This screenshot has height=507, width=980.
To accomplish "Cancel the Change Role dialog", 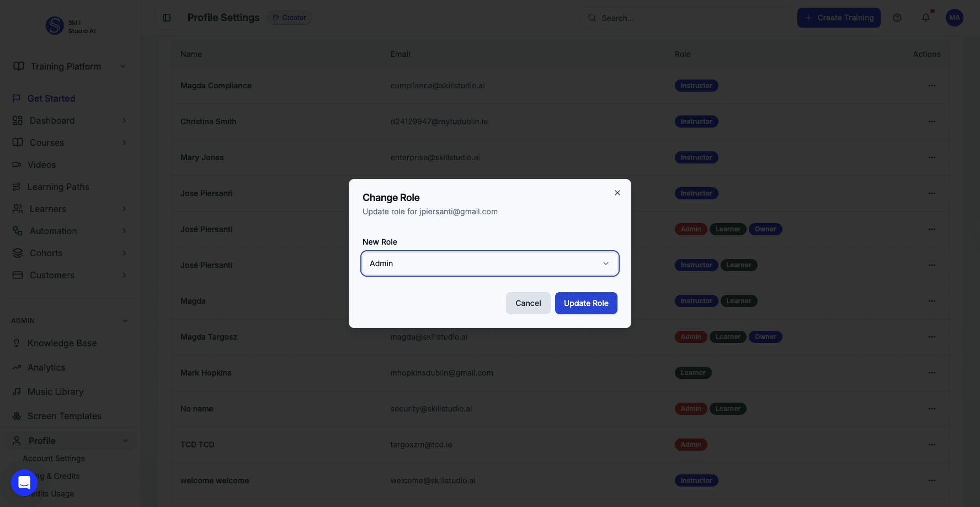I will (528, 303).
